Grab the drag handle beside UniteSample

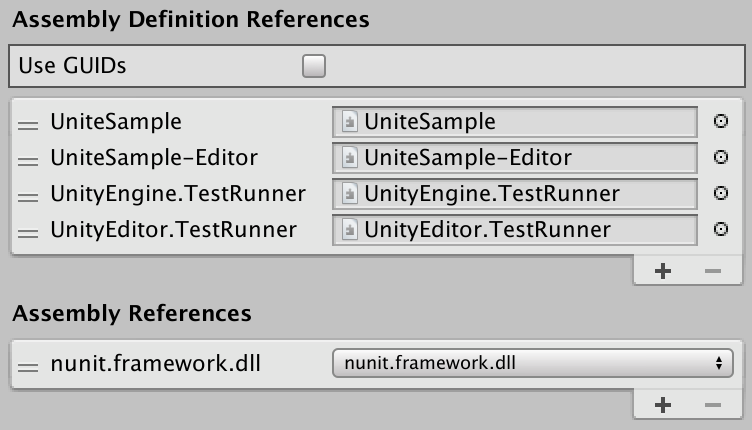click(x=28, y=125)
